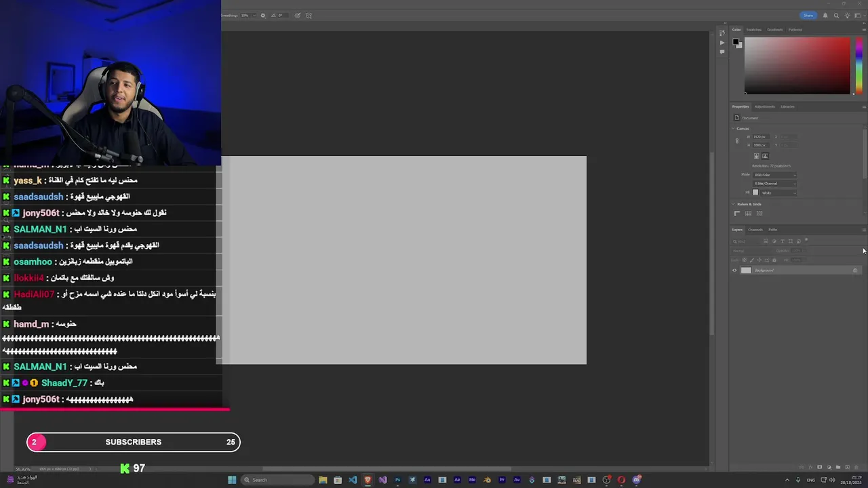
Task: Open Media Encoder from the taskbar
Action: 472,480
